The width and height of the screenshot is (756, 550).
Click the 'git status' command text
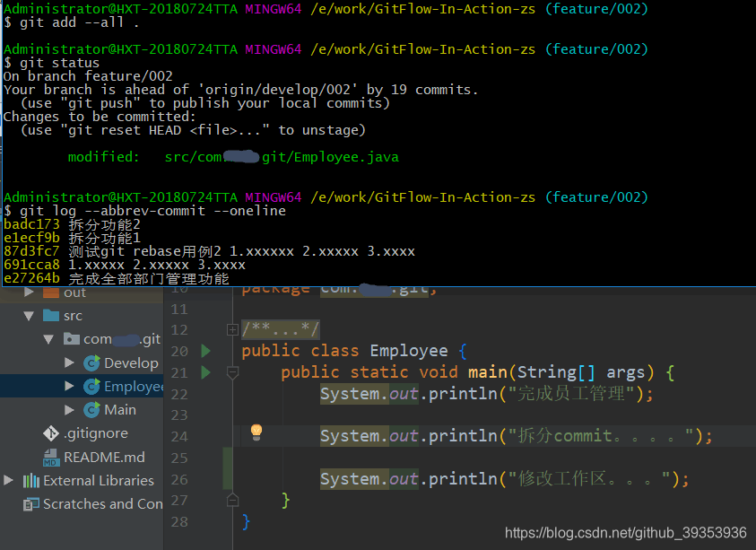59,63
